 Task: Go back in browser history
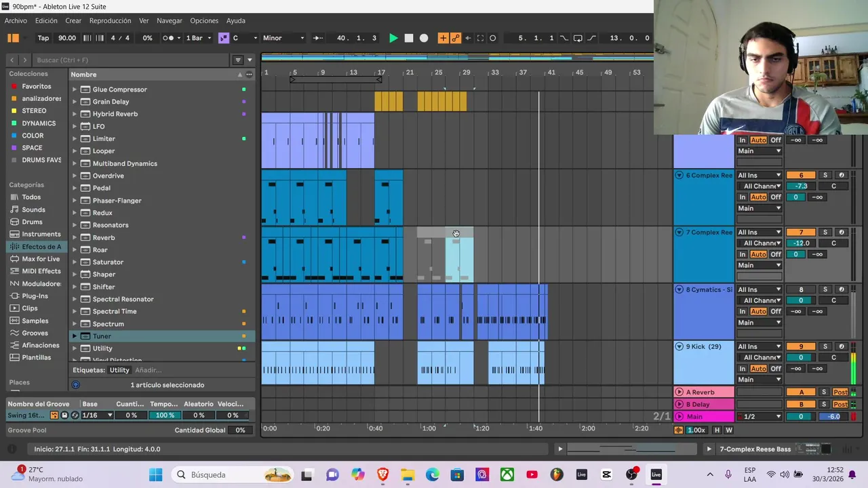tap(12, 60)
